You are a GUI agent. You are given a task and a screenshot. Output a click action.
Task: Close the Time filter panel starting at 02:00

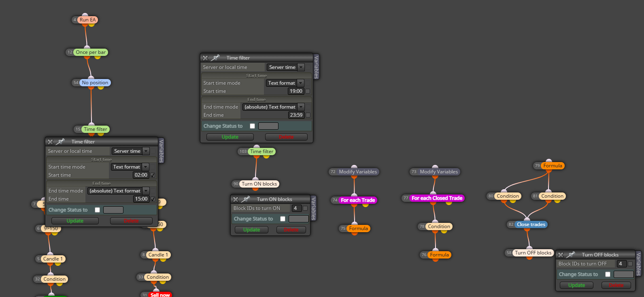pyautogui.click(x=50, y=142)
